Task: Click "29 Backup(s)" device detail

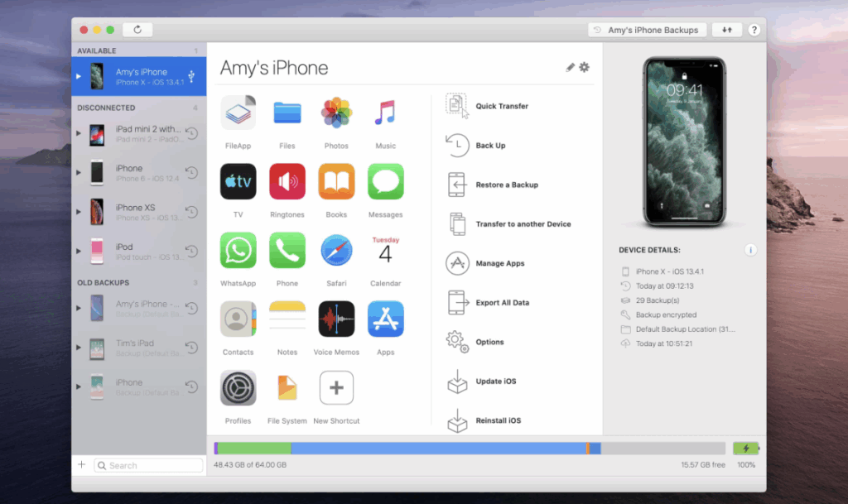Action: coord(657,300)
